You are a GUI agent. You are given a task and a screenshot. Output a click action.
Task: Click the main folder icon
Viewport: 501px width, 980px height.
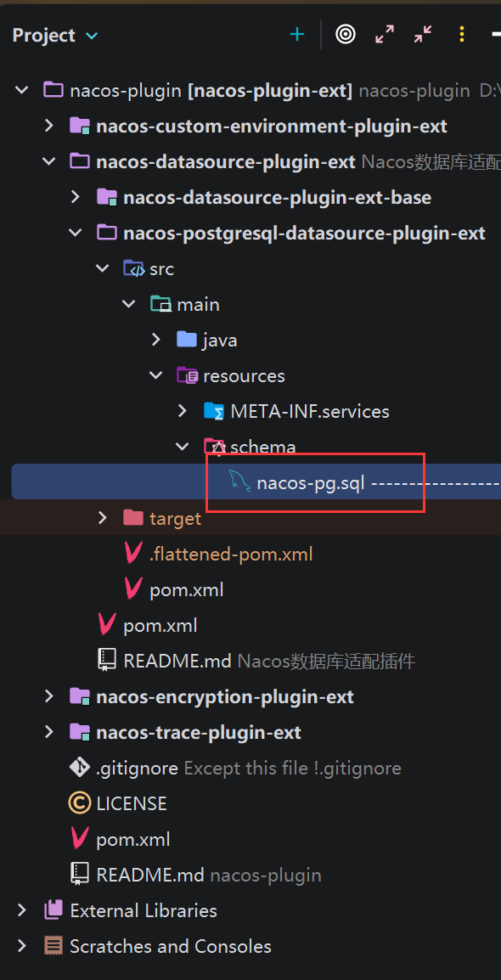tap(160, 304)
